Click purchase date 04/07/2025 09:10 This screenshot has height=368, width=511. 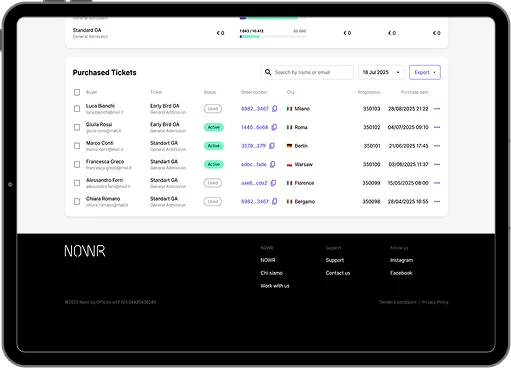tap(408, 127)
